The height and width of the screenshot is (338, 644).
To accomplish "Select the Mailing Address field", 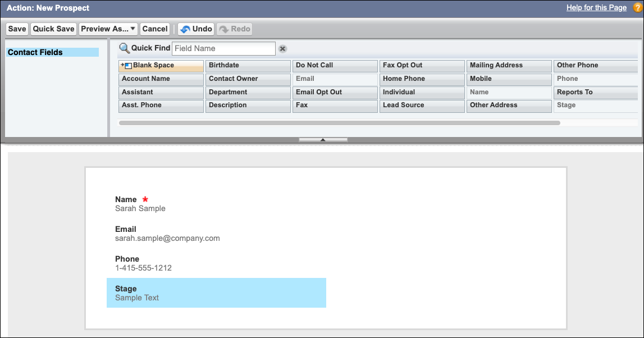I will pyautogui.click(x=509, y=65).
